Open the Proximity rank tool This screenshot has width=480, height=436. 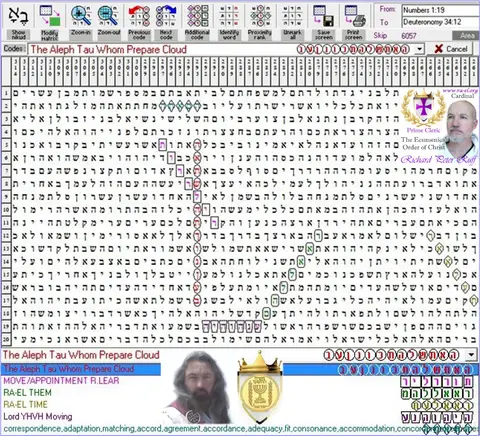[x=260, y=16]
